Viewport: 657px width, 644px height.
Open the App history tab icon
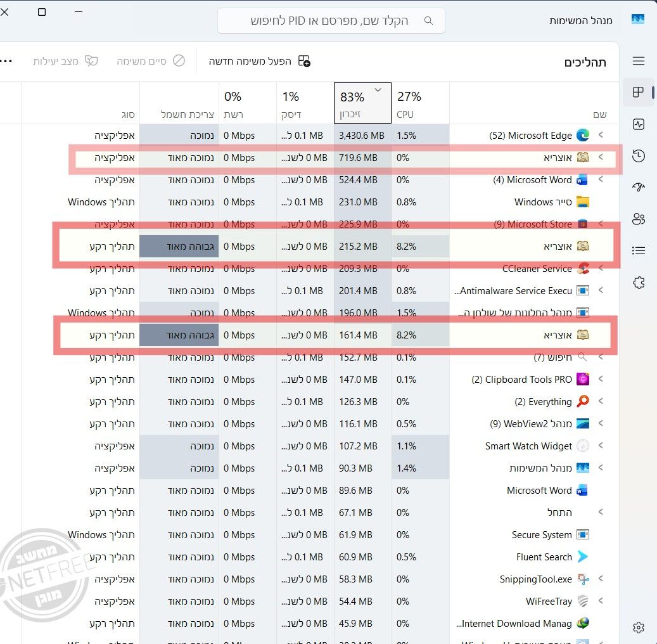pyautogui.click(x=639, y=156)
